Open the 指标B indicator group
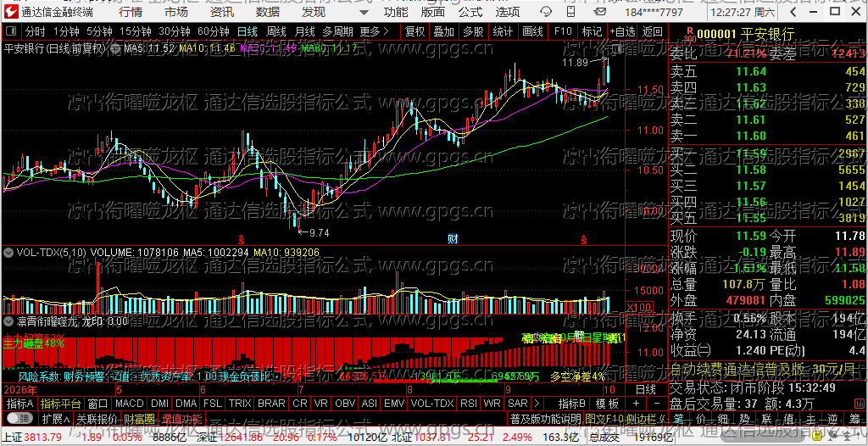Screen dimensions: 868x446 (x=572, y=404)
